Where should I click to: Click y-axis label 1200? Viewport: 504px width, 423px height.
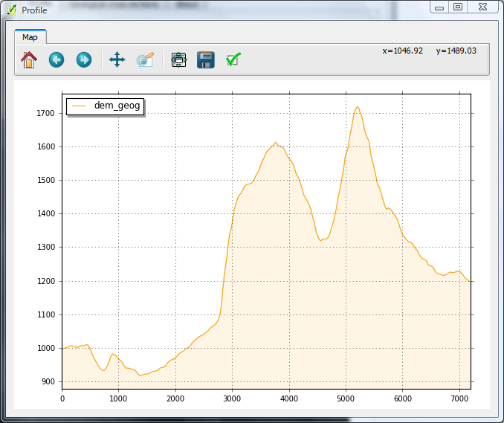point(46,281)
